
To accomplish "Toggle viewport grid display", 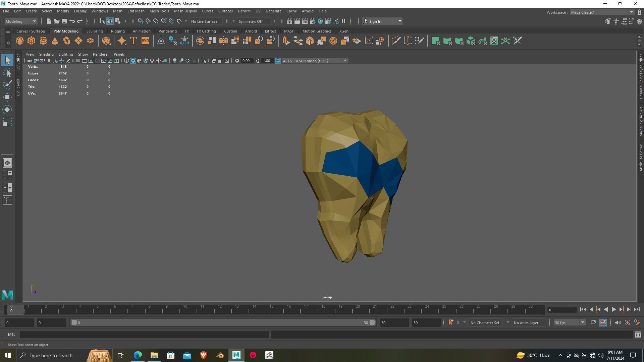I will click(78, 61).
